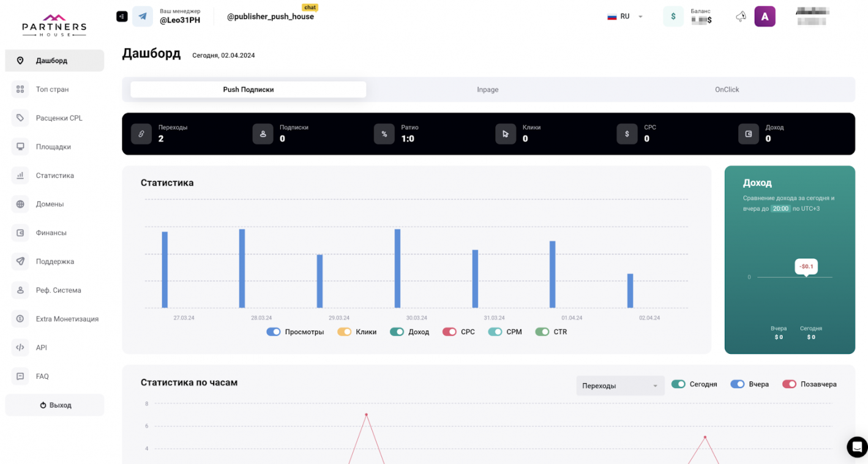Click the Ратио percent icon
Viewport: 868px width, 464px height.
(x=384, y=134)
